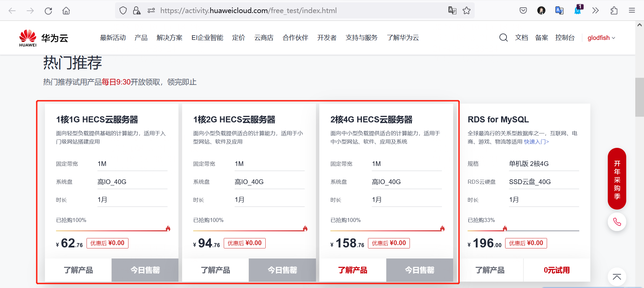Click 今日售罄 on 1核1G HECS card
644x288 pixels.
pyautogui.click(x=145, y=270)
